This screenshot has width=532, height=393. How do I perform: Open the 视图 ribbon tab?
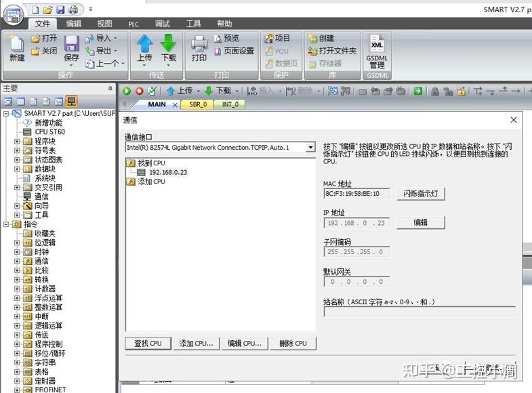(104, 24)
